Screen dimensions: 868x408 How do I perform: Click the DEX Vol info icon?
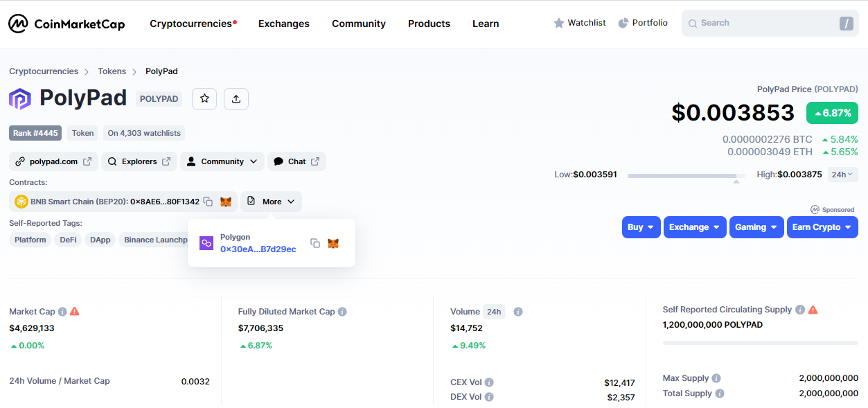tap(489, 397)
